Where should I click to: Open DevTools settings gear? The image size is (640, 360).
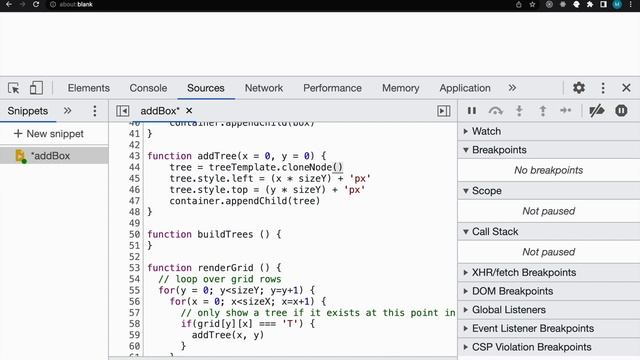pos(579,88)
